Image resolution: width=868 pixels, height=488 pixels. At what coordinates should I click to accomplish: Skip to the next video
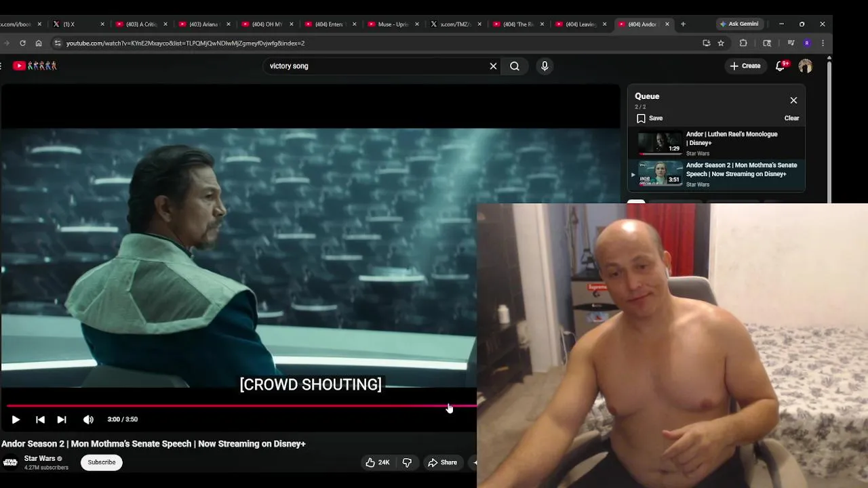(62, 420)
